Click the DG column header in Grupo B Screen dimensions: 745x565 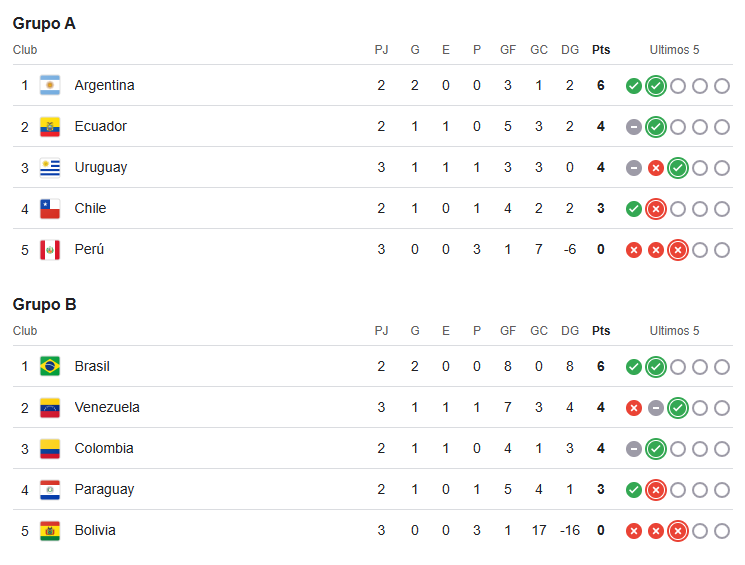pos(570,331)
